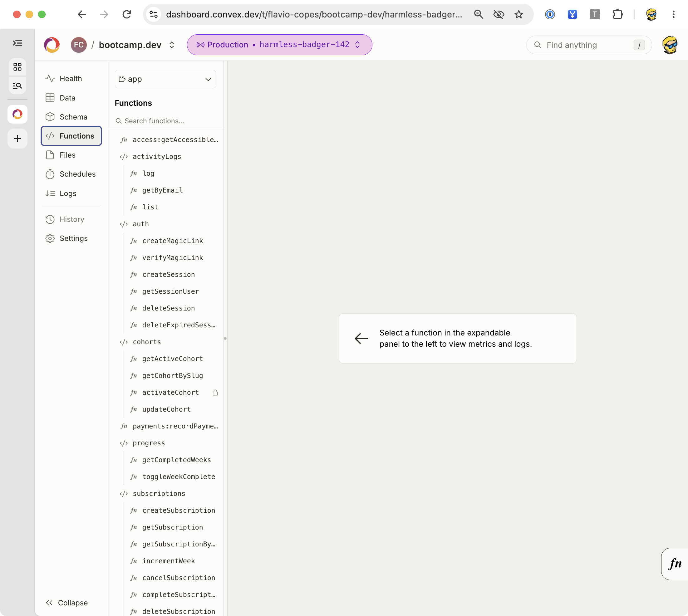This screenshot has height=616, width=688.
Task: Click the eye-slash icon in address bar
Action: pos(499,14)
